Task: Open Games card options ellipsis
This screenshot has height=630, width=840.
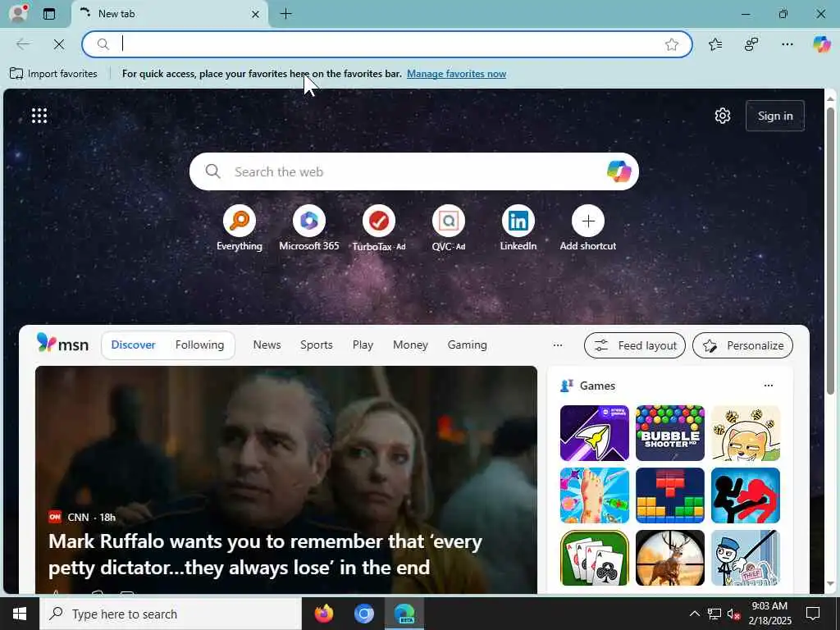Action: 768,386
